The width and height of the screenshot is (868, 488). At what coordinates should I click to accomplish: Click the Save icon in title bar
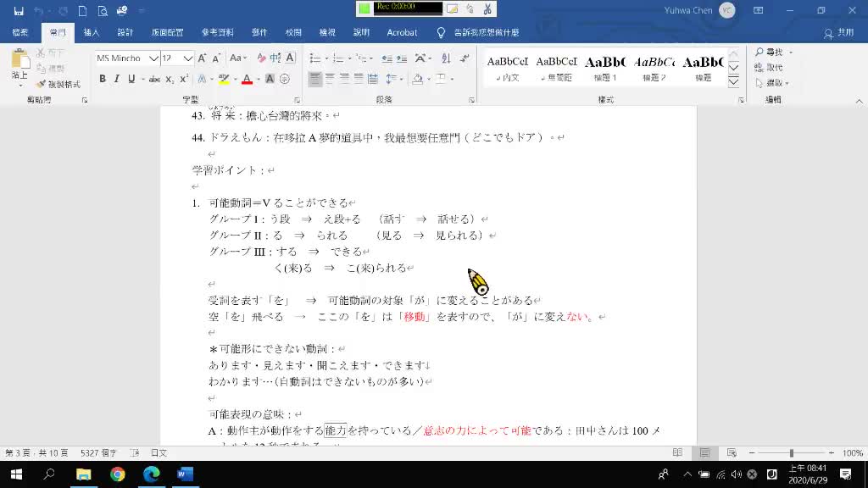click(x=19, y=10)
